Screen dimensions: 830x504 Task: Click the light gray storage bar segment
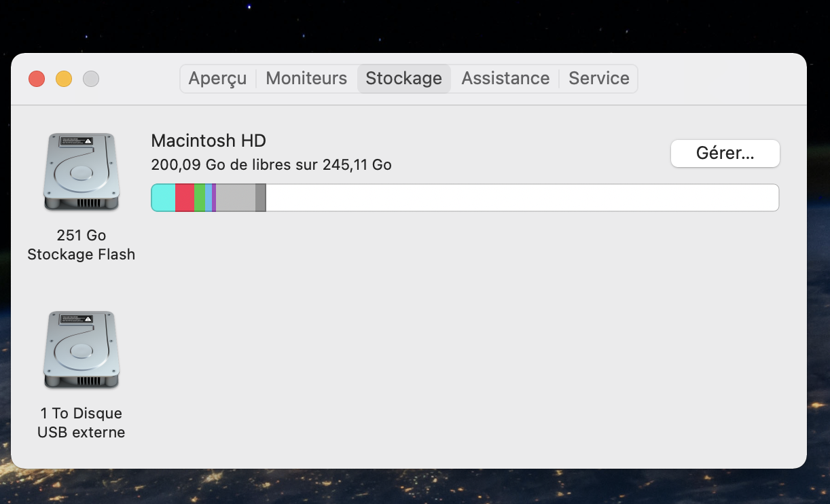tap(236, 198)
